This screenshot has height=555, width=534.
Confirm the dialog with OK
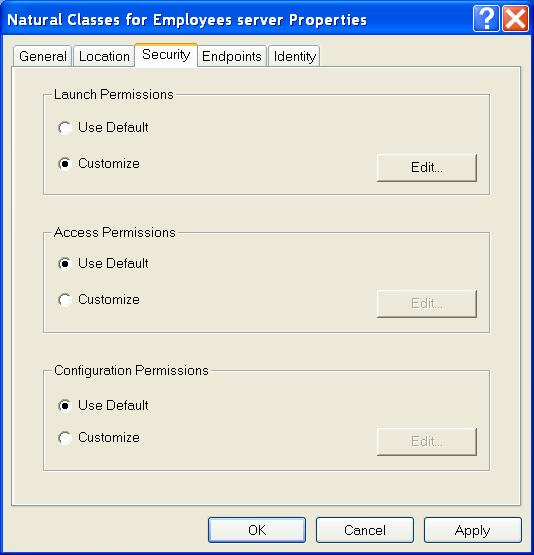257,530
